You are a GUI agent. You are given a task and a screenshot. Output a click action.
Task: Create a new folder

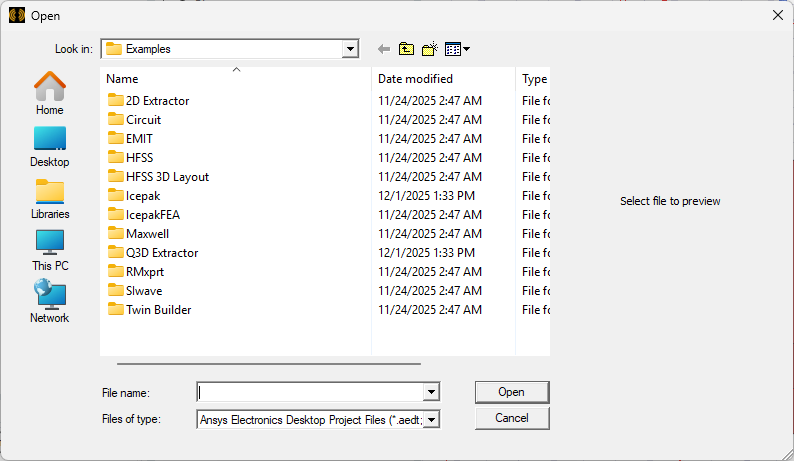click(x=430, y=49)
